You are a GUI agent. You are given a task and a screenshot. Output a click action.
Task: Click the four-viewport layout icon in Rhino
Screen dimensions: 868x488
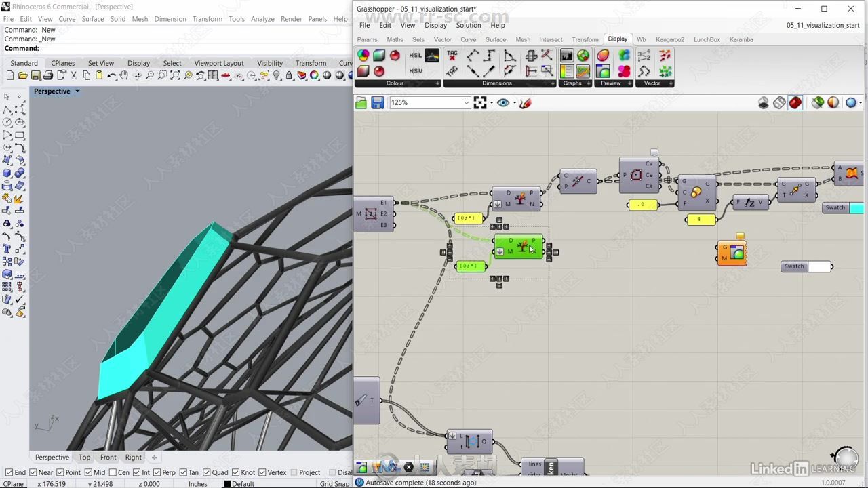pos(212,75)
